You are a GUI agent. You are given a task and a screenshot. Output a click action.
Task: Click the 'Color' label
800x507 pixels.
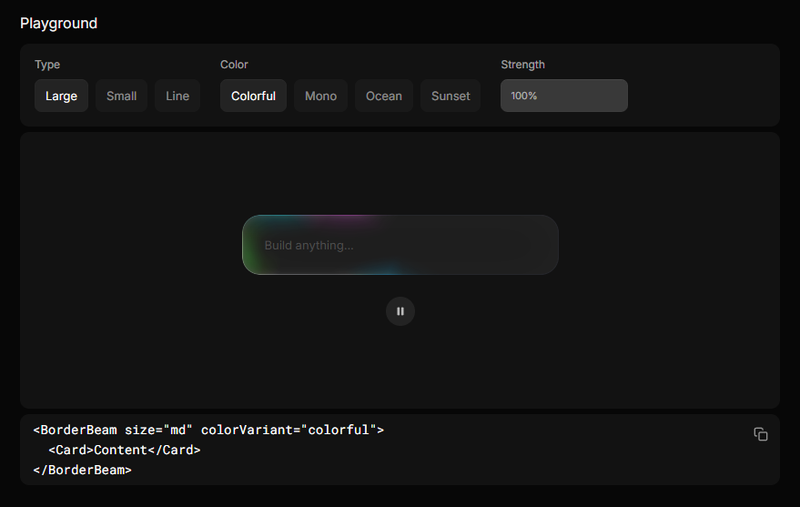234,65
